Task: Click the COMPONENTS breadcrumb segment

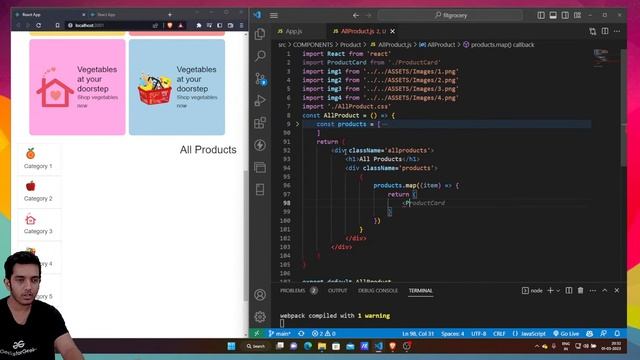Action: [x=313, y=45]
